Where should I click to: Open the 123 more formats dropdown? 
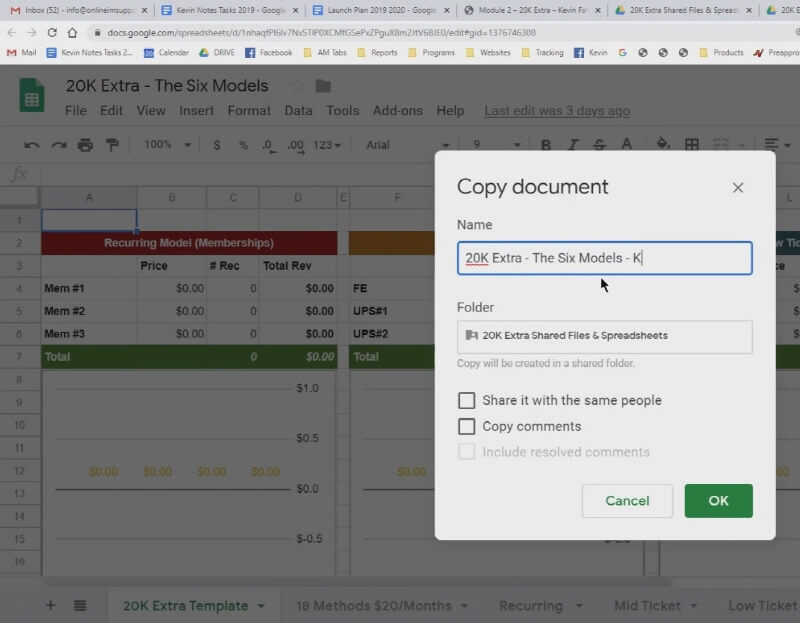tap(327, 145)
